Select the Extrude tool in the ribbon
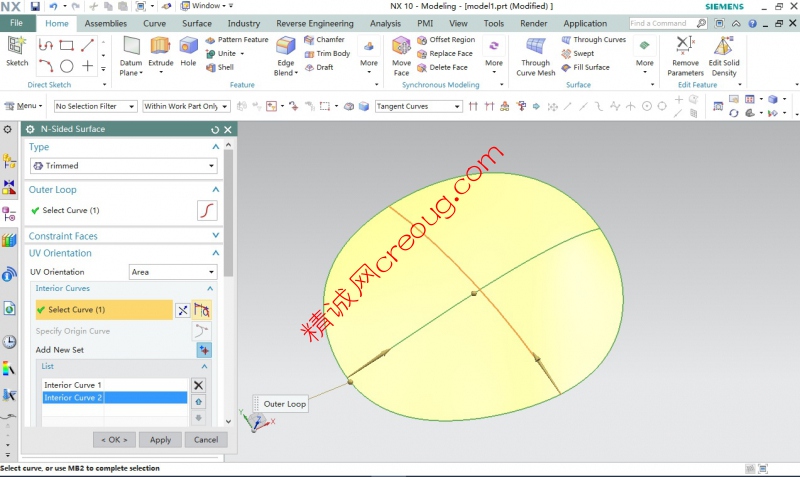Viewport: 800px width, 477px height. (x=160, y=52)
